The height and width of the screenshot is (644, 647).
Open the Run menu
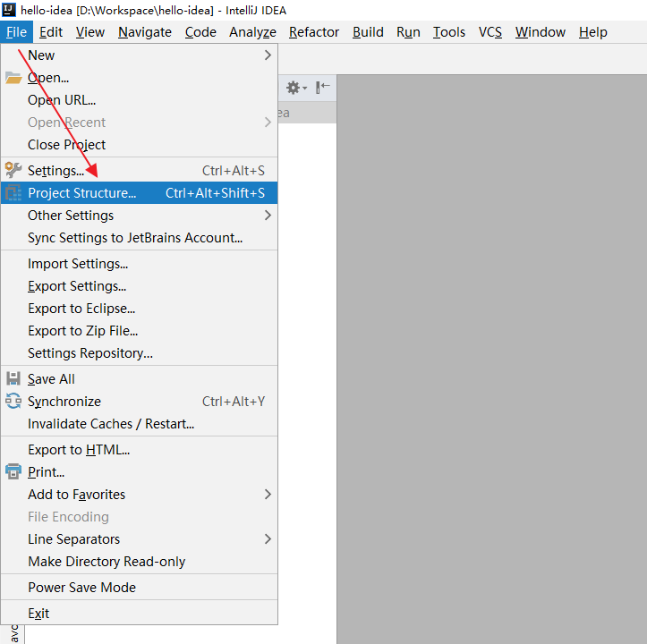(x=408, y=32)
